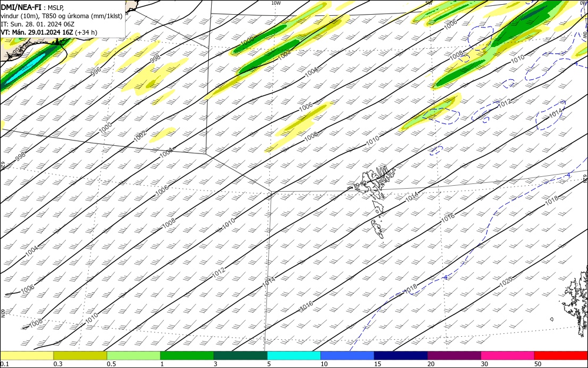Click legend value '0.5'
Viewport: 588px width, 368px height.
tap(111, 364)
